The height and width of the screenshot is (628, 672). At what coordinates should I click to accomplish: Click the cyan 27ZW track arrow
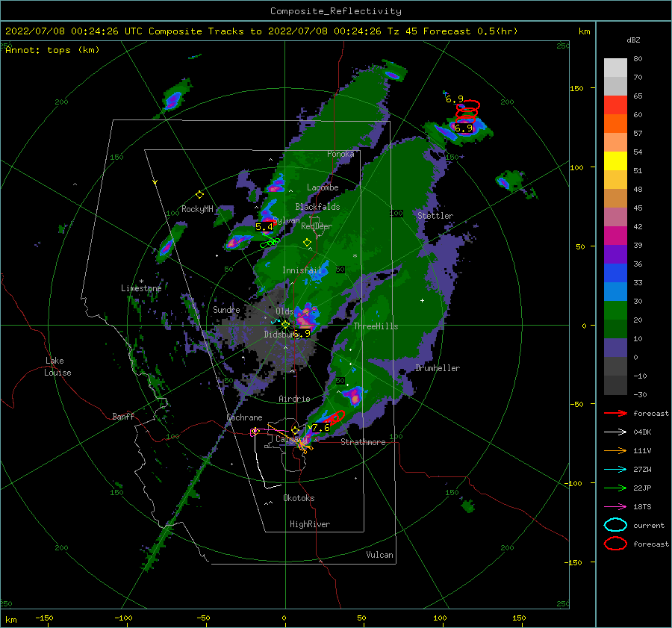coord(615,470)
